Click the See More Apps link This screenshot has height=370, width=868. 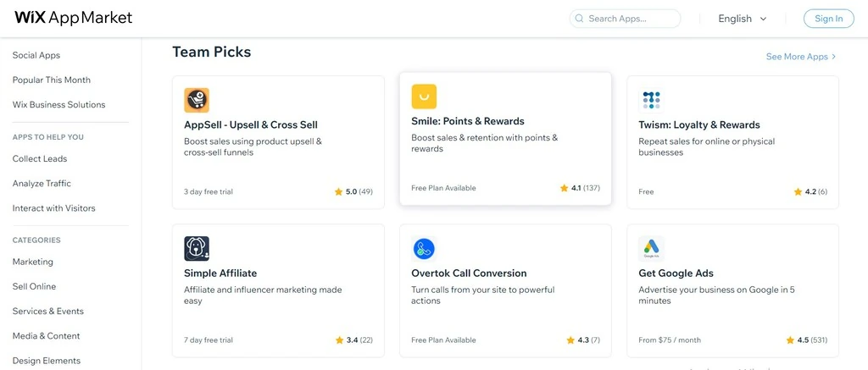click(800, 57)
